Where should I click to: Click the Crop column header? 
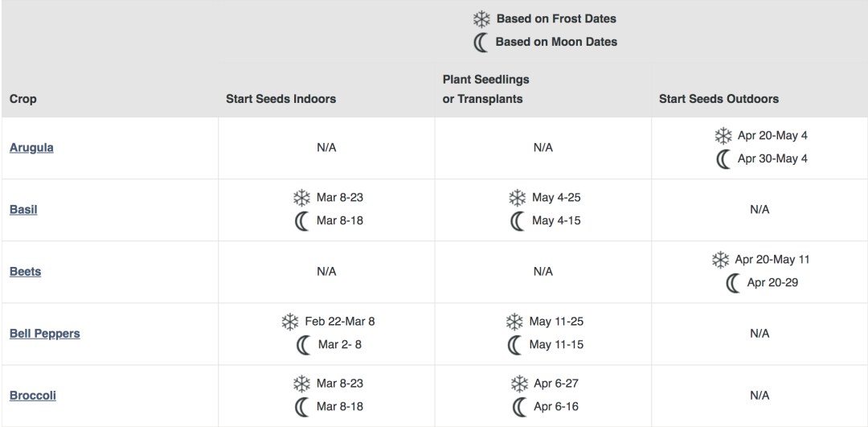[23, 99]
